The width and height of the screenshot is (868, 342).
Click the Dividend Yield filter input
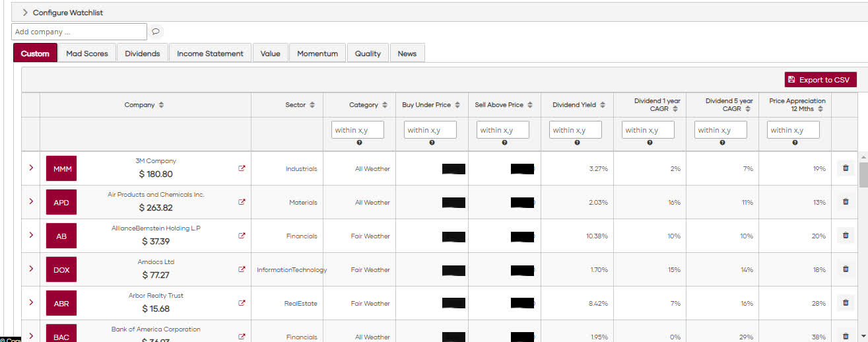(x=576, y=130)
